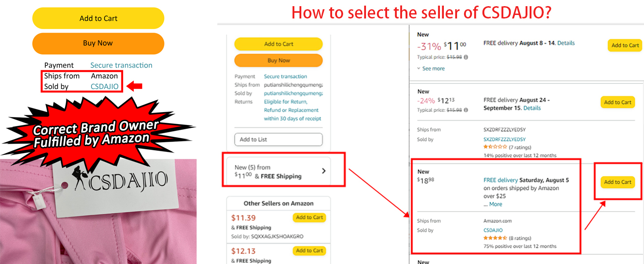Viewport: 644px width, 264px height.
Task: Click the red arrow beside Sold by CSDAJIO
Action: click(x=134, y=87)
